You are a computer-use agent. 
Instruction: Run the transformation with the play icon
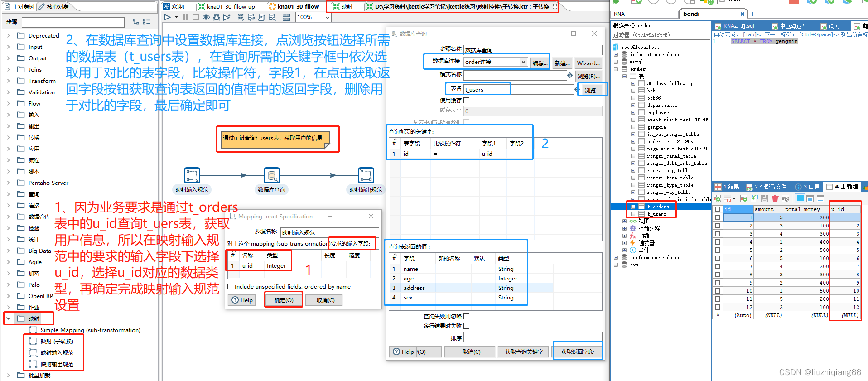pyautogui.click(x=167, y=17)
